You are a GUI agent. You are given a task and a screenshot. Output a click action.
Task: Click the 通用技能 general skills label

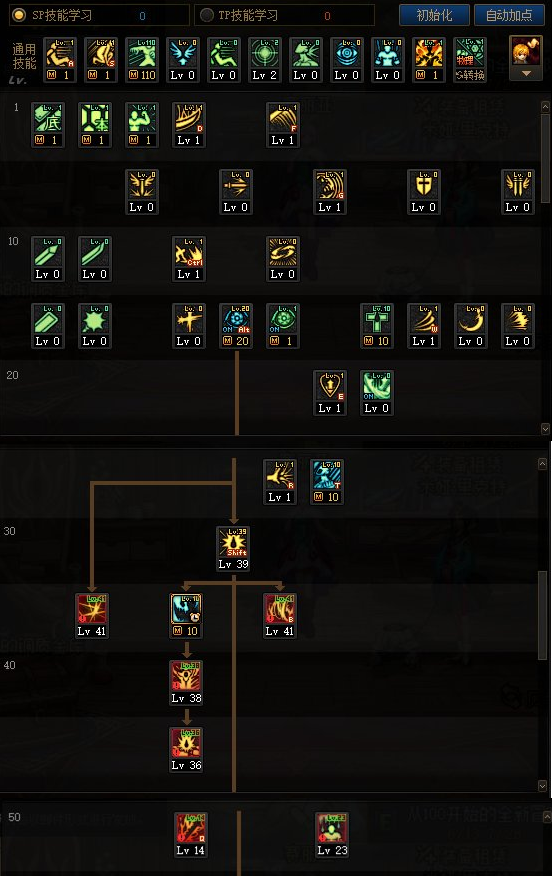coord(24,56)
